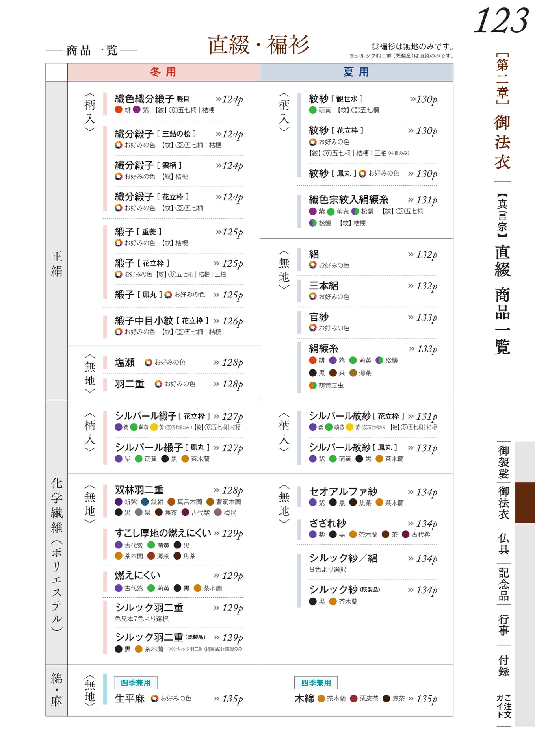The width and height of the screenshot is (535, 756).
Task: Follow the 124p link for 織色織分緞子
Action: [229, 99]
